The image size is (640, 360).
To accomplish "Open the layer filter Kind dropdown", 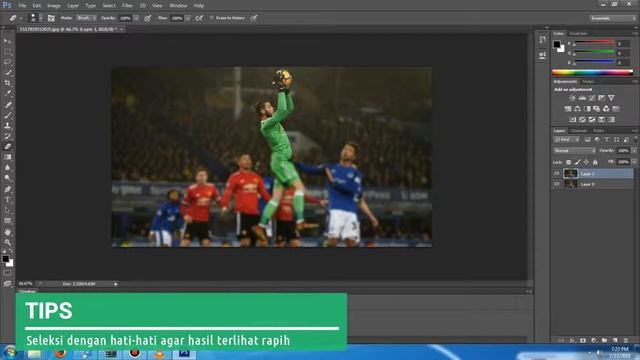I will pyautogui.click(x=566, y=140).
